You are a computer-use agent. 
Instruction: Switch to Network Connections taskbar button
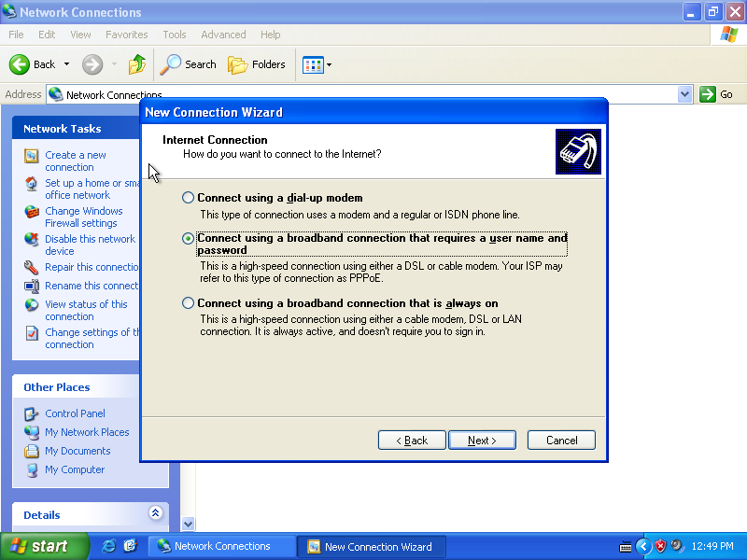point(222,547)
